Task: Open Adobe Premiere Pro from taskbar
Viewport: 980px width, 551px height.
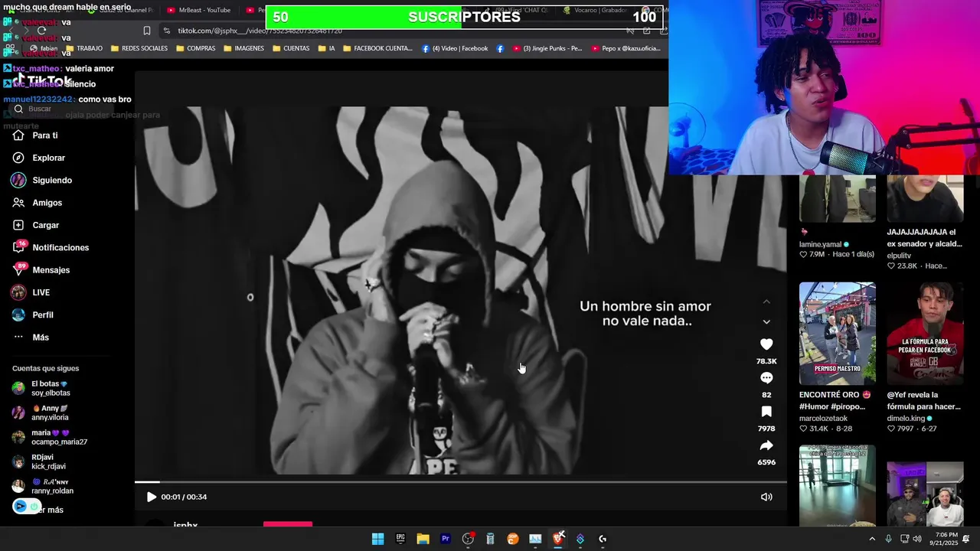Action: [x=446, y=539]
